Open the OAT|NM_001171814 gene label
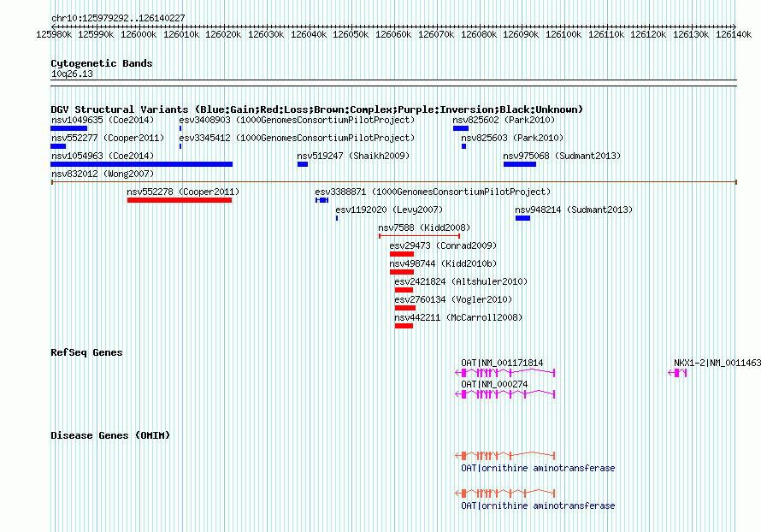The height and width of the screenshot is (532, 761). [x=502, y=363]
